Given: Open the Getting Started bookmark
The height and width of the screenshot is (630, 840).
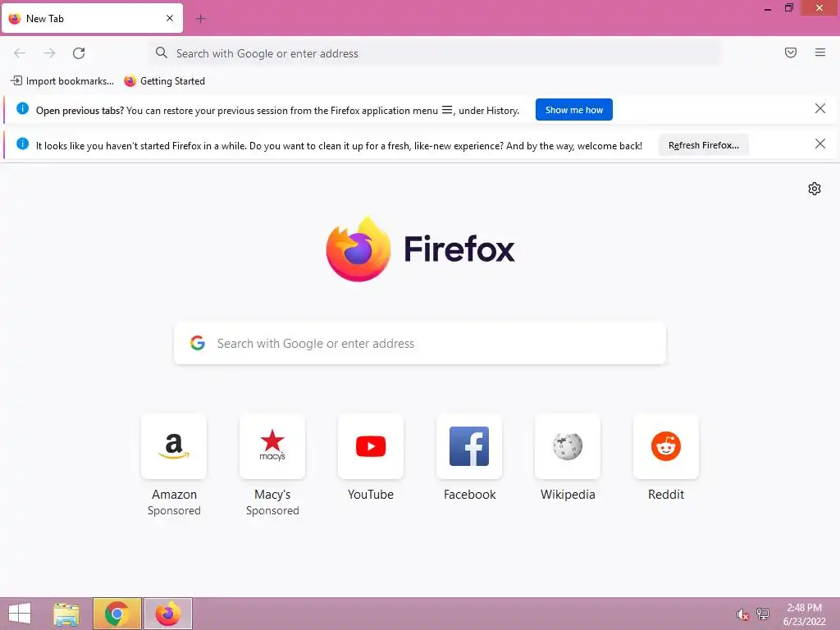Looking at the screenshot, I should [164, 81].
